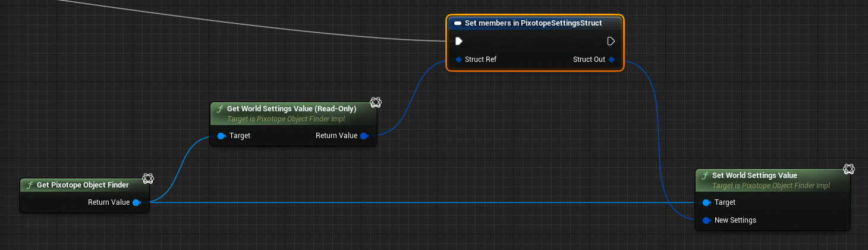This screenshot has width=868, height=250.
Task: Click the function icon on Get World Settings Value
Action: click(221, 109)
